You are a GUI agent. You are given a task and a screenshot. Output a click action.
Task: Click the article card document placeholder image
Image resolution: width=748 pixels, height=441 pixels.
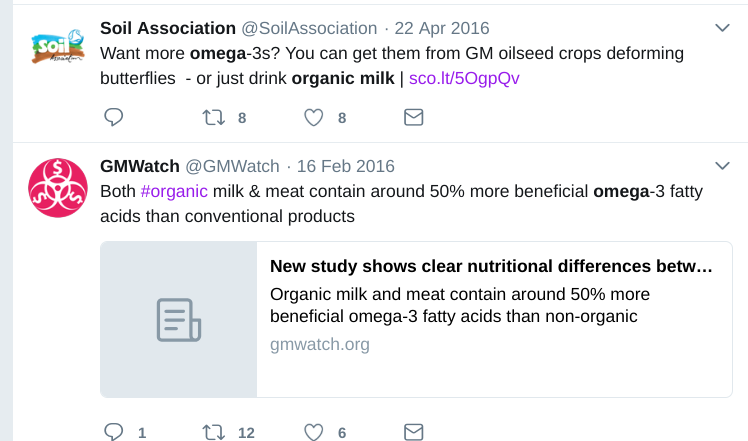click(179, 320)
